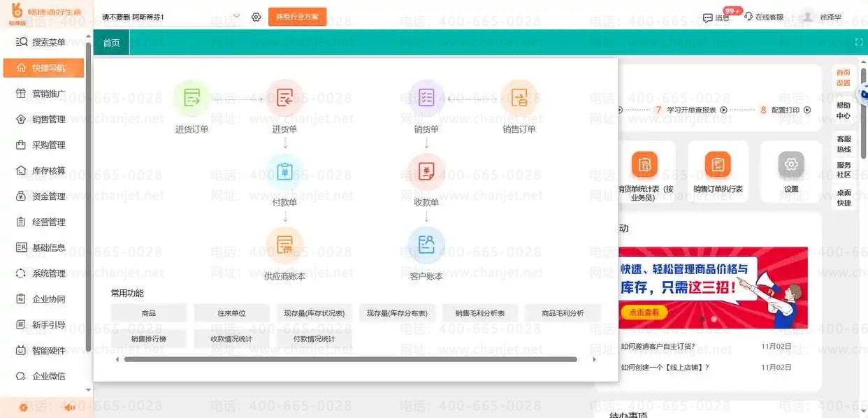The width and height of the screenshot is (868, 418).
Task: Switch to the 首页 tab
Action: (111, 43)
